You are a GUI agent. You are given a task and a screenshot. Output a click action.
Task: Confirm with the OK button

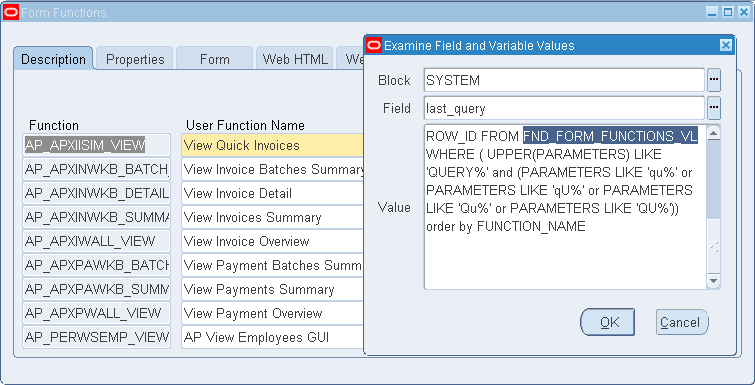[x=608, y=322]
